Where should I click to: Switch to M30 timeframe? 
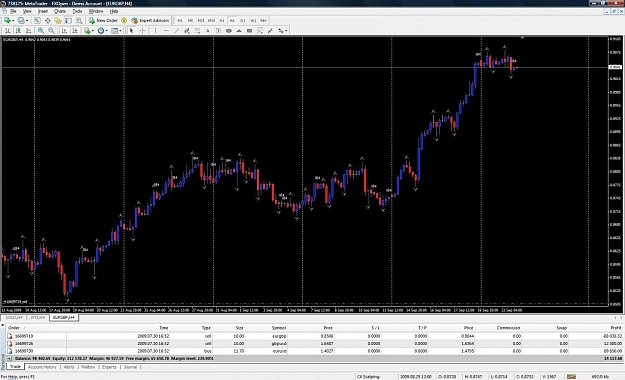pyautogui.click(x=211, y=20)
